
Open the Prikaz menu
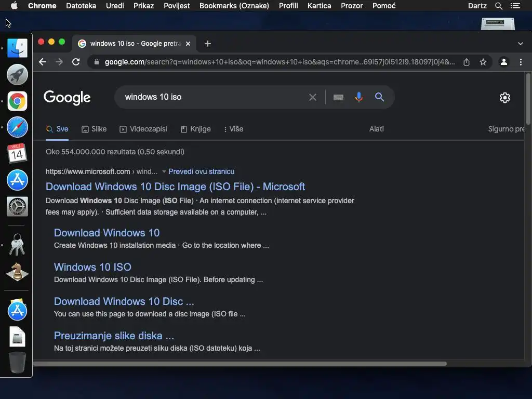(x=143, y=6)
